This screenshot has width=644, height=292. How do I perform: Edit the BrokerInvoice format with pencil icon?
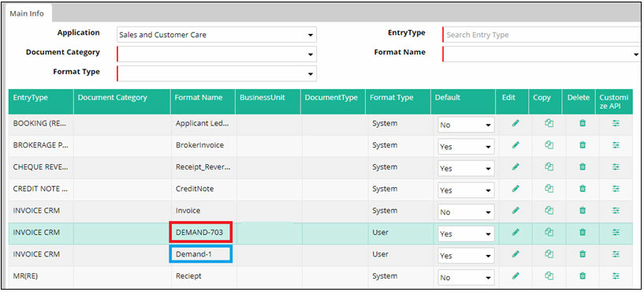(x=516, y=145)
